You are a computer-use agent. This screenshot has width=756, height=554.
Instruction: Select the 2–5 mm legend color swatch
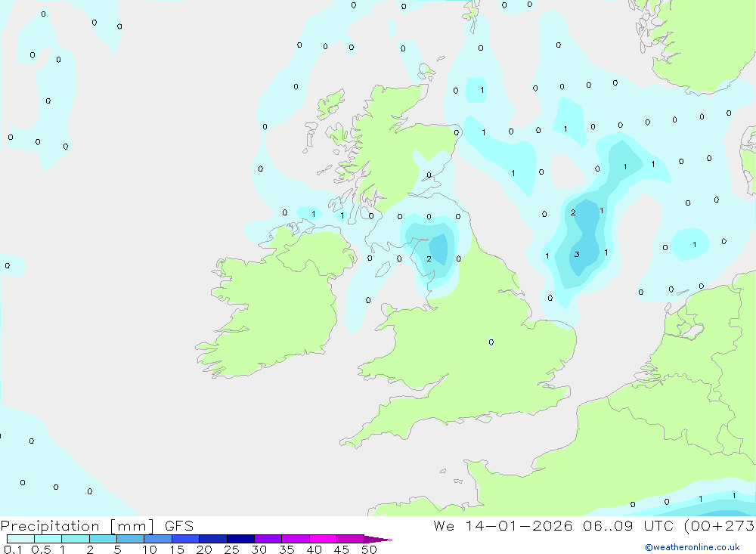click(x=103, y=539)
